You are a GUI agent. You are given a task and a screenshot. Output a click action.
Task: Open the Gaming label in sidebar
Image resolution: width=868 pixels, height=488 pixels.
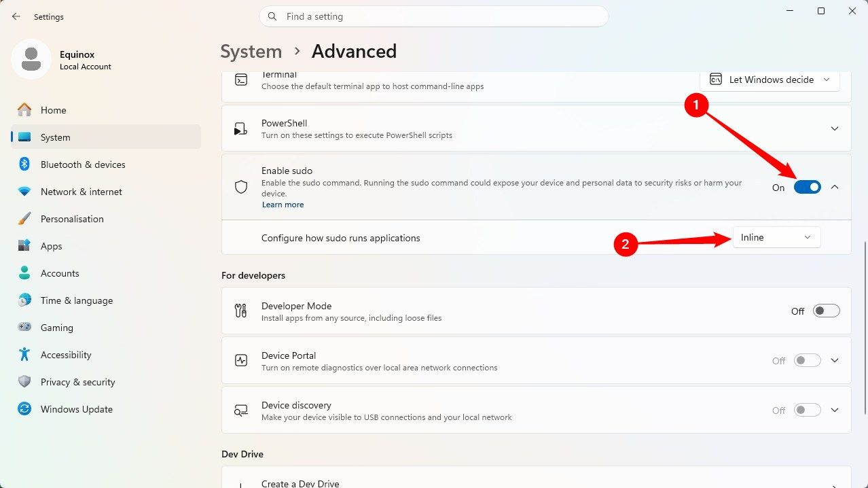57,328
